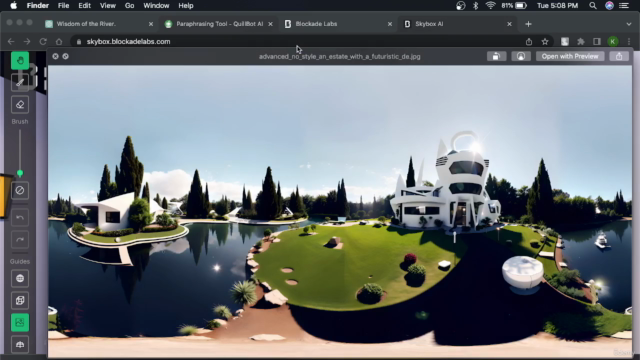Screen dimensions: 640x360
Task: Open a new browser tab
Action: [x=529, y=24]
